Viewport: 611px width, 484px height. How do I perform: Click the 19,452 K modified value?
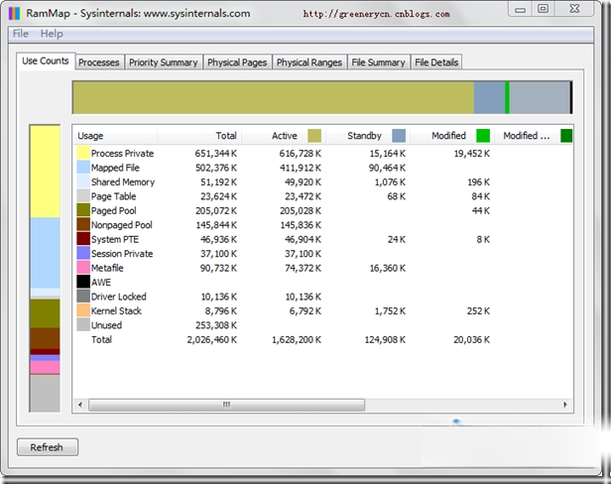[471, 154]
